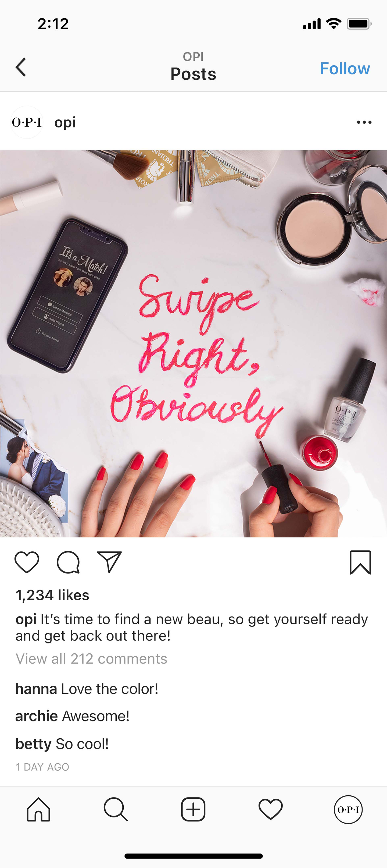Go to the Home tab
This screenshot has width=387, height=868.
click(x=38, y=809)
